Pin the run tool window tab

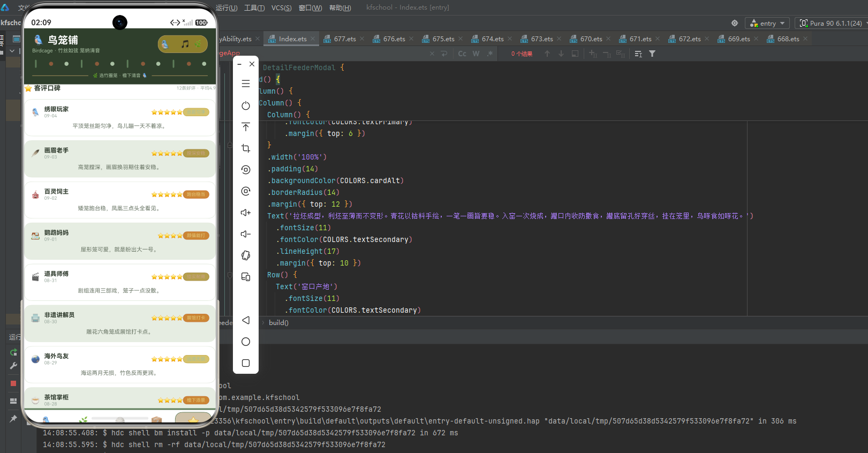tap(13, 419)
